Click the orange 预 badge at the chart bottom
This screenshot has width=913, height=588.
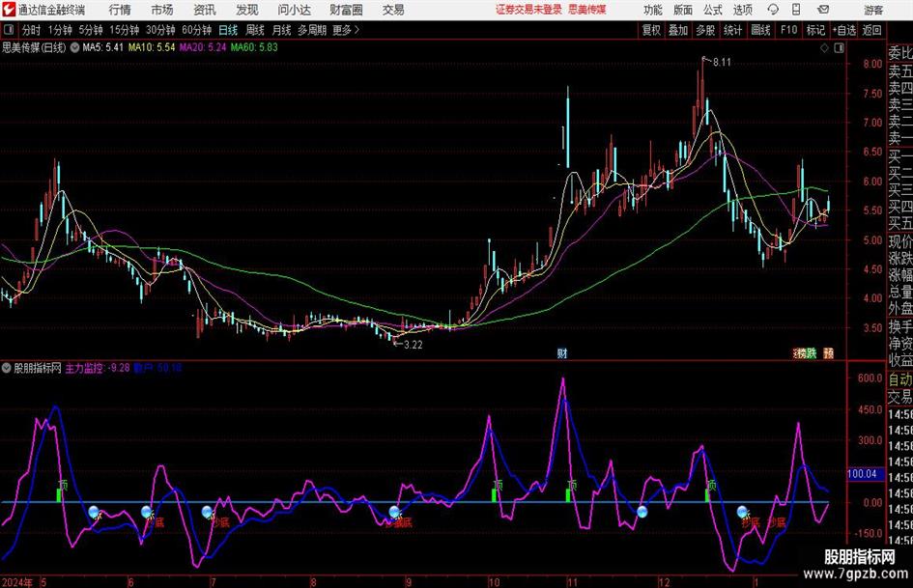829,352
